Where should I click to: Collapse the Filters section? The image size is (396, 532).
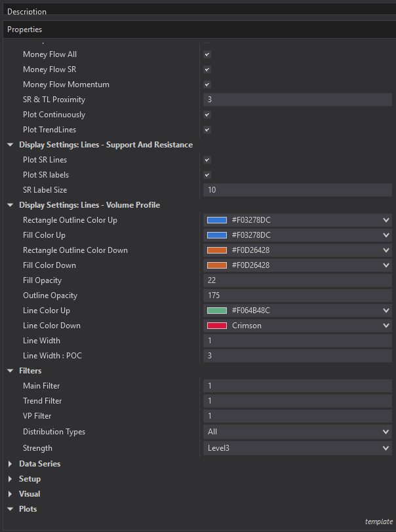click(x=10, y=371)
